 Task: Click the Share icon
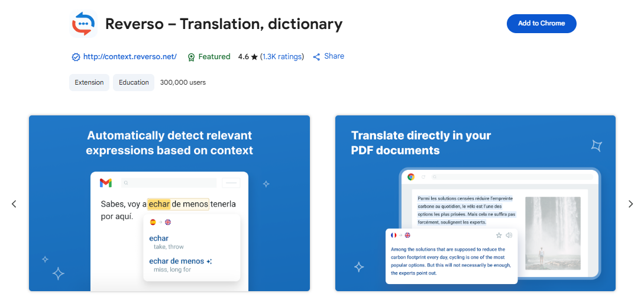(x=317, y=57)
